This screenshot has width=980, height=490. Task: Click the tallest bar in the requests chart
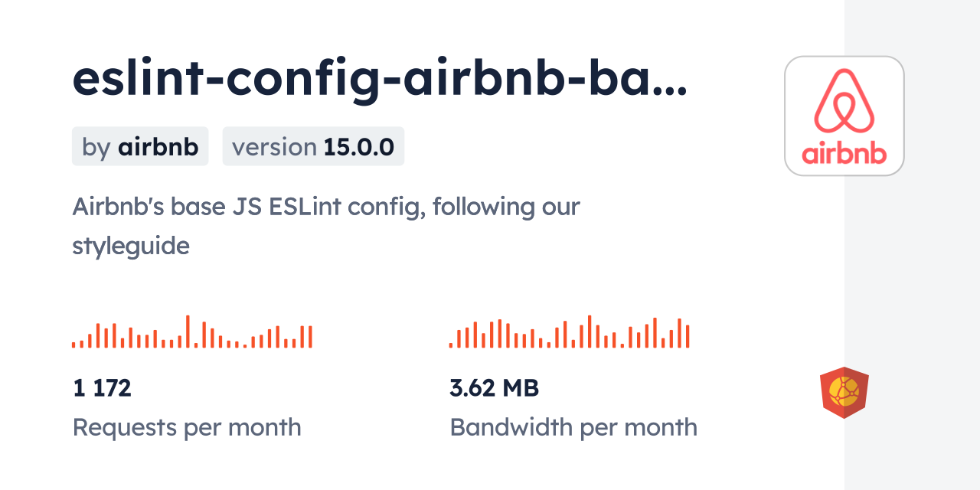pyautogui.click(x=188, y=332)
